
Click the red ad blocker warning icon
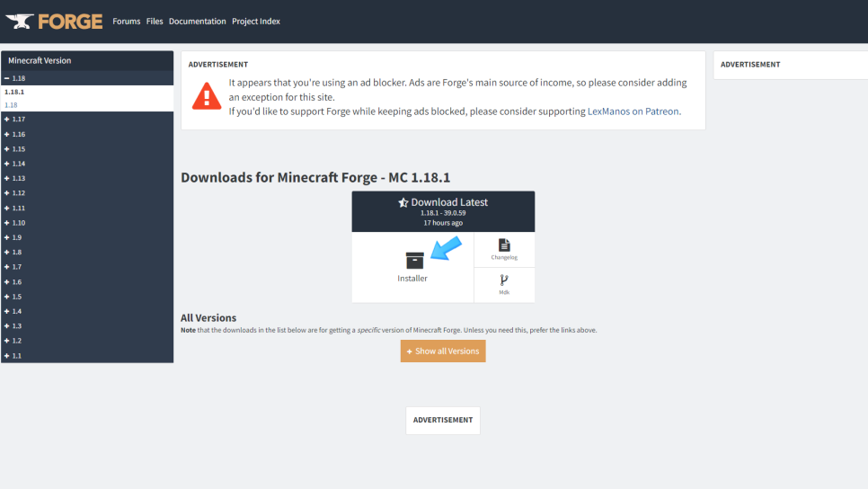point(207,96)
